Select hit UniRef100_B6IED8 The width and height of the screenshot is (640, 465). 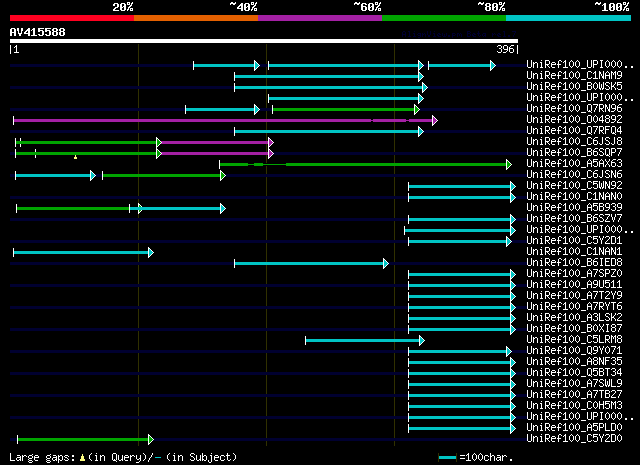[x=574, y=263]
